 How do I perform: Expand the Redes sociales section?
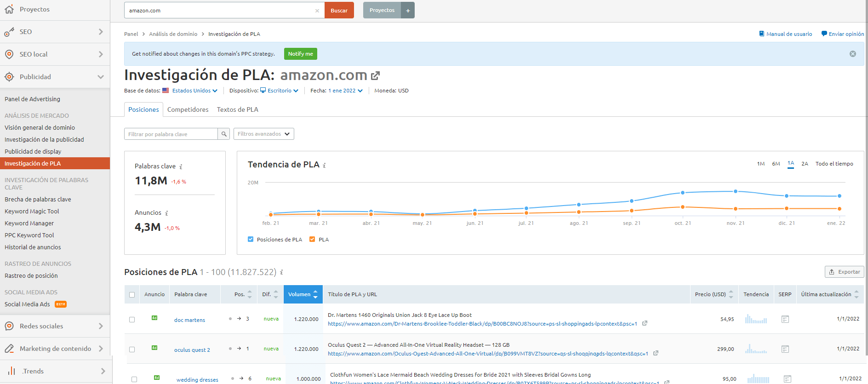point(101,326)
